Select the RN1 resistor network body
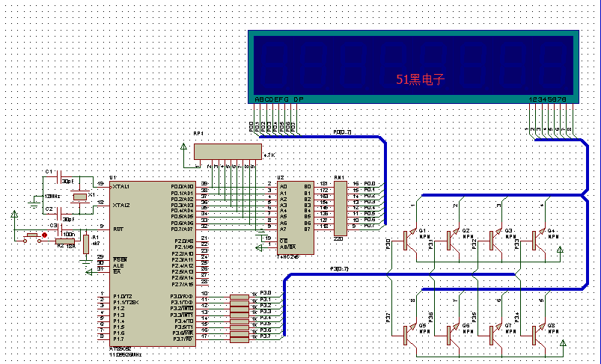This screenshot has height=364, width=601. pyautogui.click(x=341, y=209)
